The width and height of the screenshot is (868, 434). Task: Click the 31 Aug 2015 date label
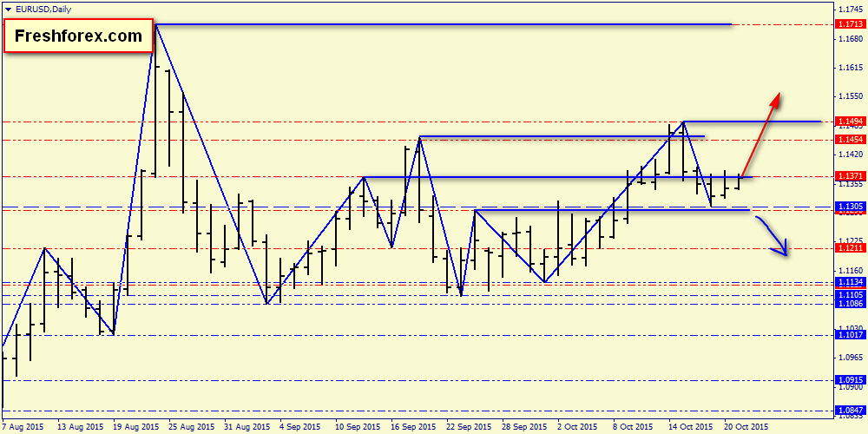[249, 427]
